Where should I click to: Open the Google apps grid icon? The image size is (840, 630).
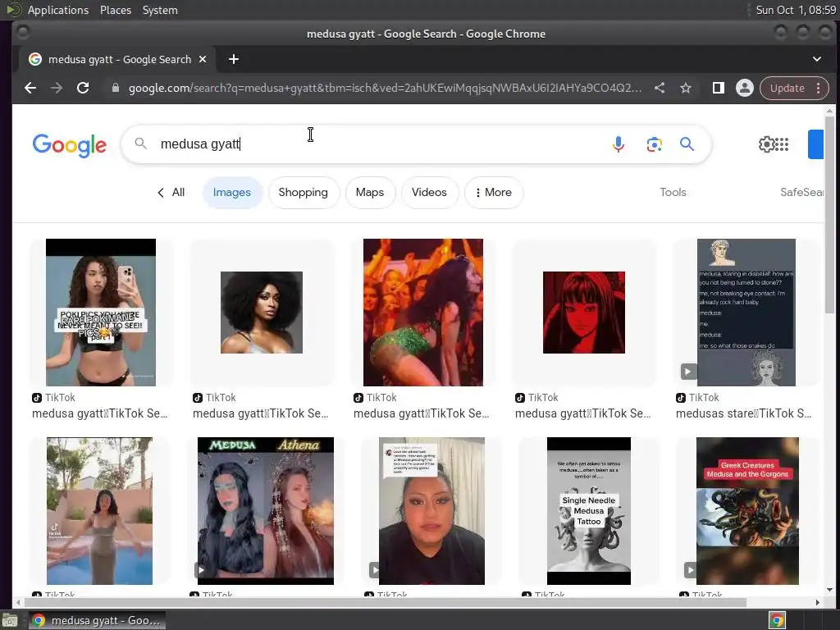pos(782,144)
